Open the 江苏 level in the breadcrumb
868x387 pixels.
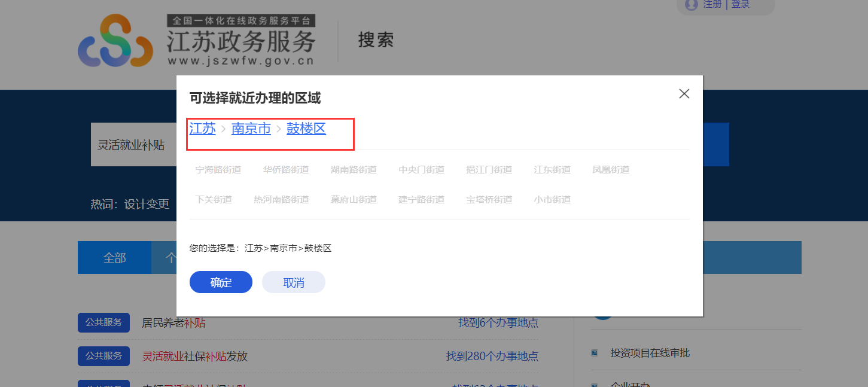click(202, 129)
